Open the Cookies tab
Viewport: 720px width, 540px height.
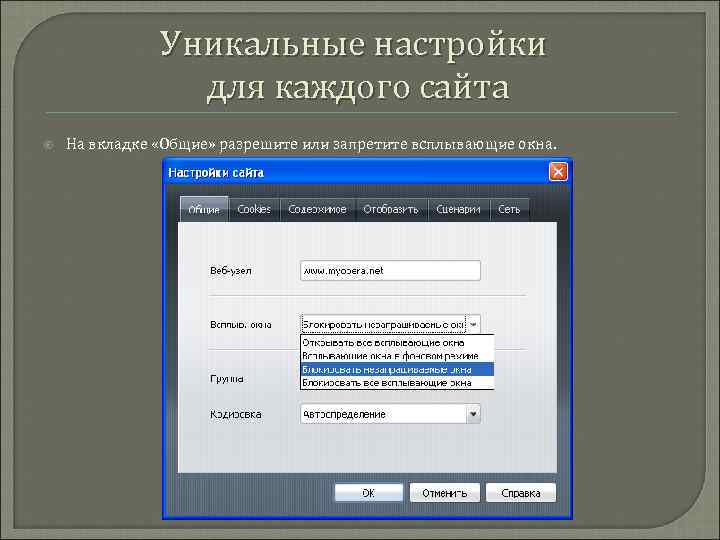click(254, 209)
